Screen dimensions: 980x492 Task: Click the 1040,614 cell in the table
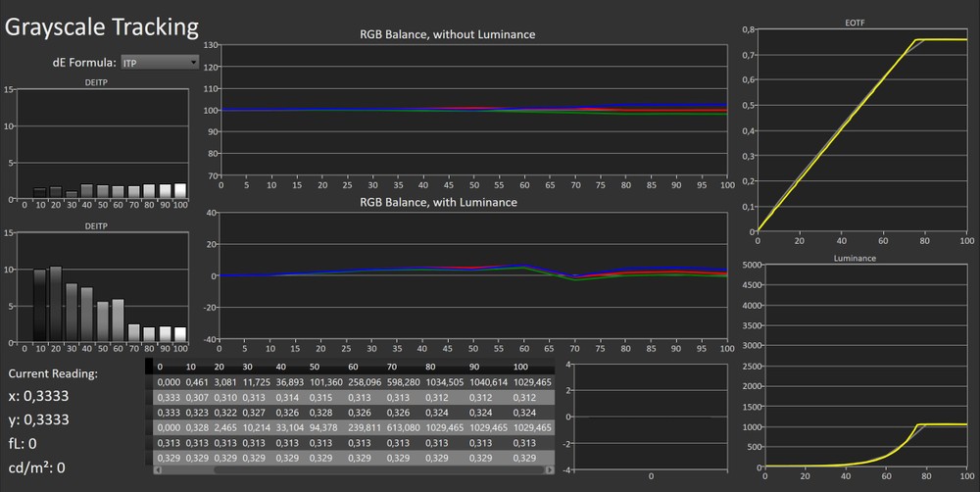tap(490, 381)
